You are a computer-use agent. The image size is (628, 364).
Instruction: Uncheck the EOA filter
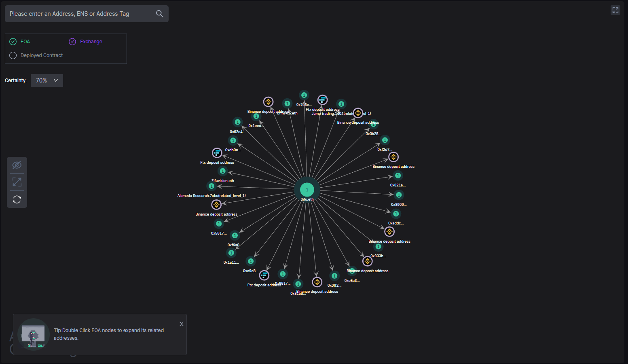pos(13,42)
